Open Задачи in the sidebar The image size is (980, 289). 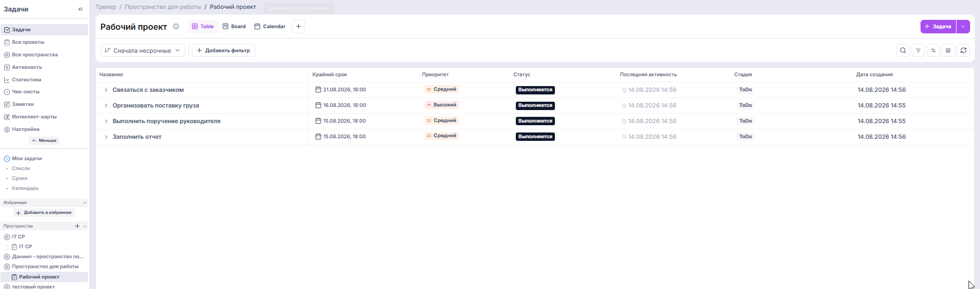44,30
